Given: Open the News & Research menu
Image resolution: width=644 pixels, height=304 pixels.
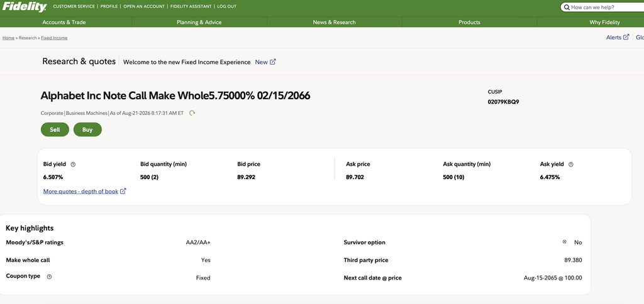Looking at the screenshot, I should coord(335,22).
